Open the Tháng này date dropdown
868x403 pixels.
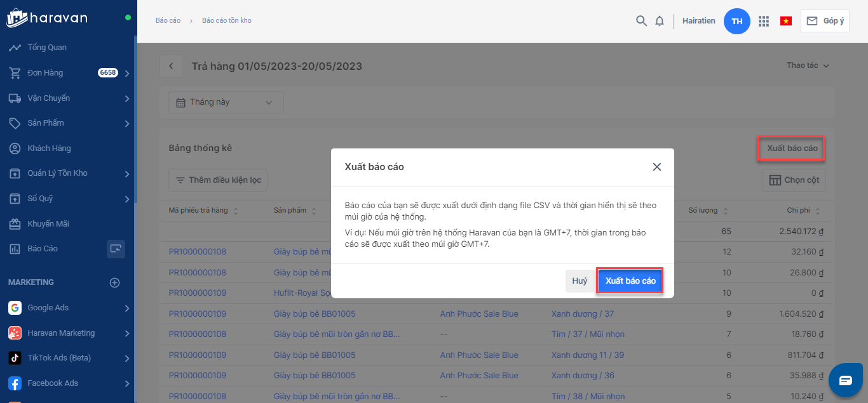pyautogui.click(x=226, y=103)
